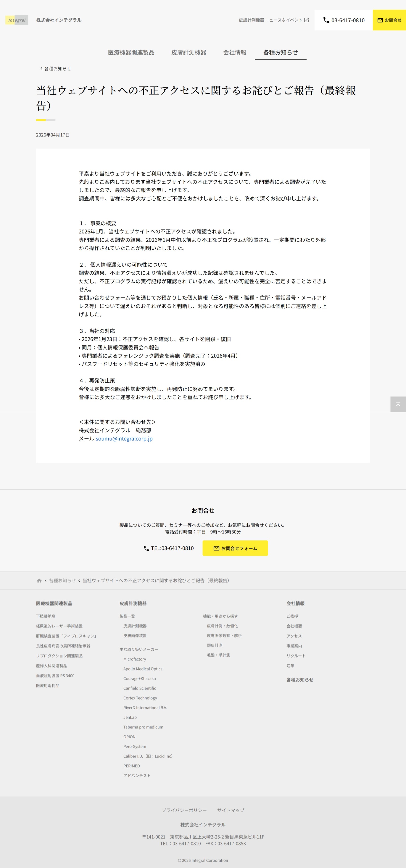Screen dimensions: 406x868
Task: Click the 下肢静脈瘤 footer link
Action: pyautogui.click(x=46, y=616)
